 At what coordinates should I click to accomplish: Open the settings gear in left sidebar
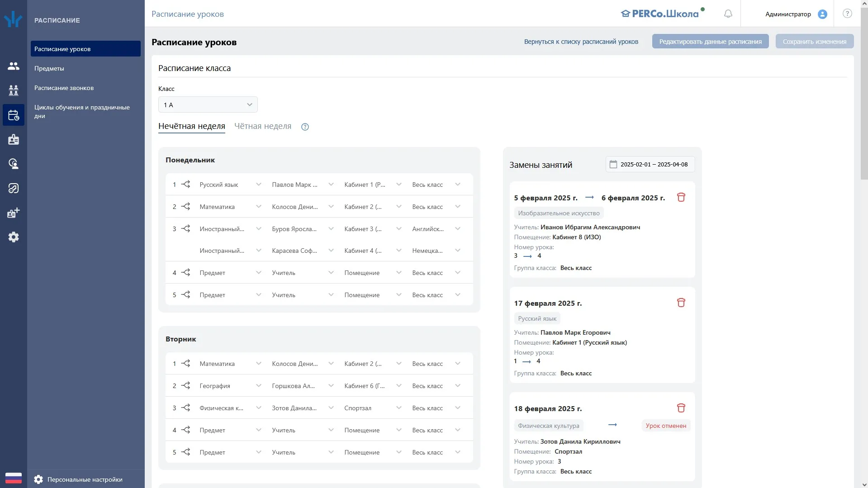[x=14, y=237]
